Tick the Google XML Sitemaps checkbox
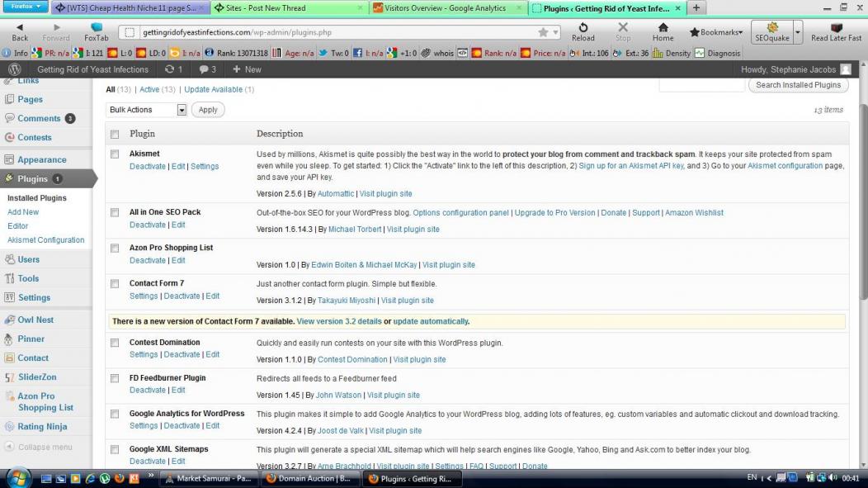 (x=115, y=449)
